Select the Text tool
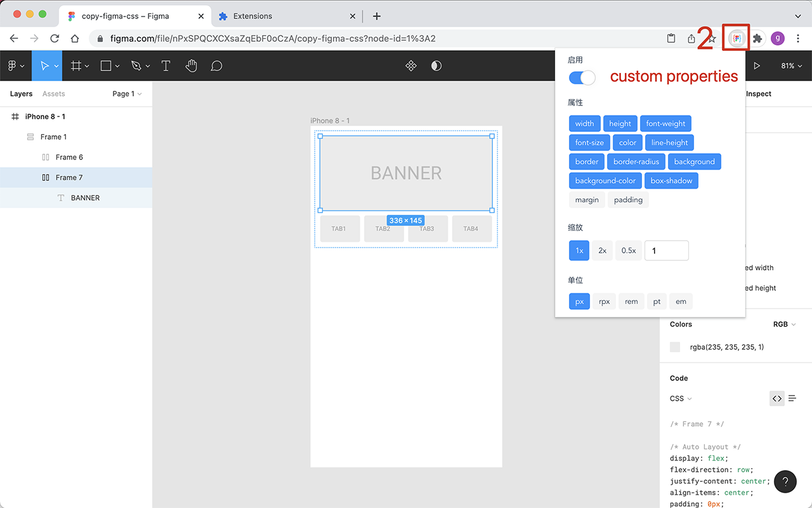The width and height of the screenshot is (812, 508). (x=166, y=65)
